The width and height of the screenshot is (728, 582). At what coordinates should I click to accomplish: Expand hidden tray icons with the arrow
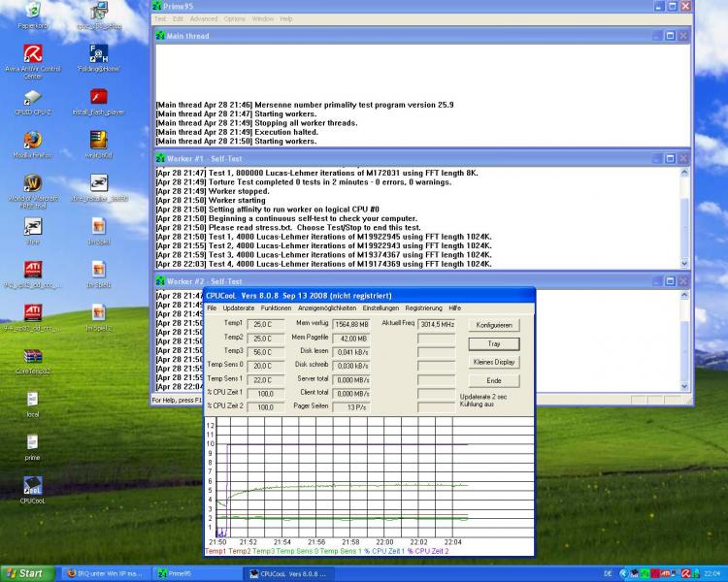[x=623, y=573]
